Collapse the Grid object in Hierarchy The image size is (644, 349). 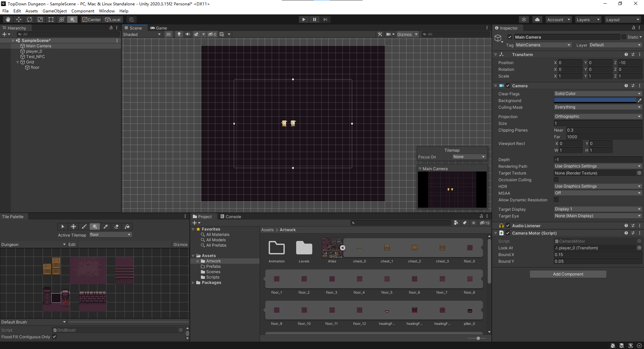click(18, 62)
